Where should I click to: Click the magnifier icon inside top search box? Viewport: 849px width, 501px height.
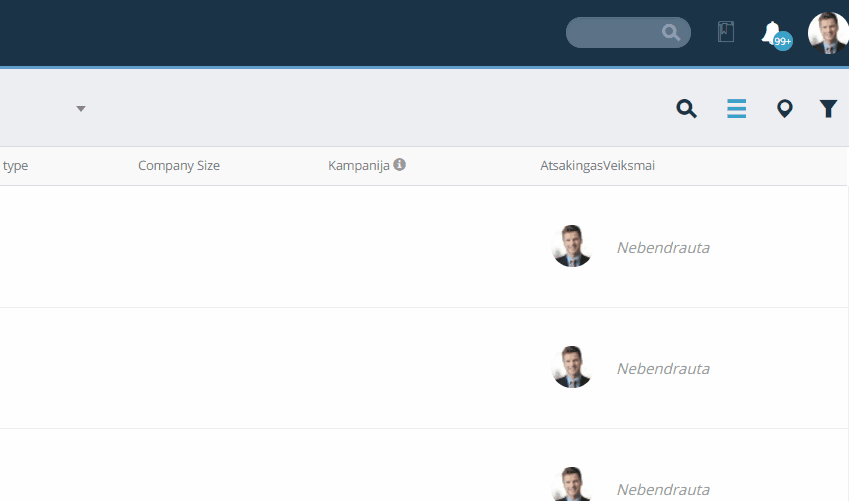671,32
